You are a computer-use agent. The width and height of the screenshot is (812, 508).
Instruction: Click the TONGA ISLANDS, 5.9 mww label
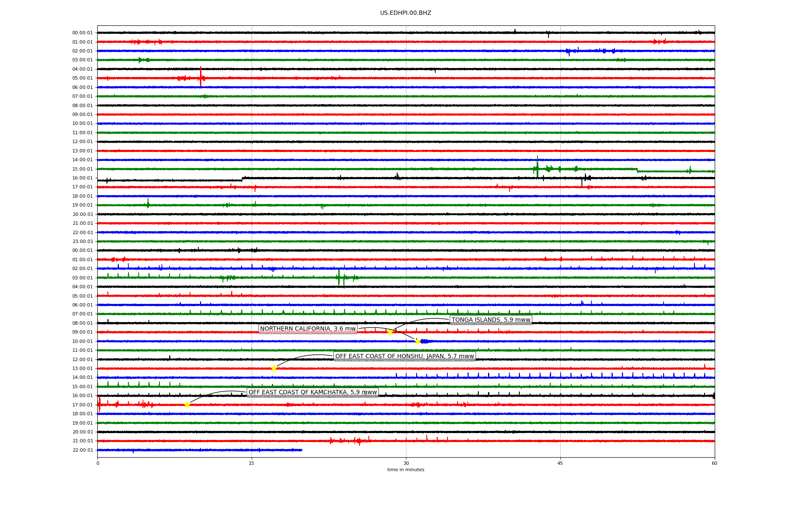491,320
